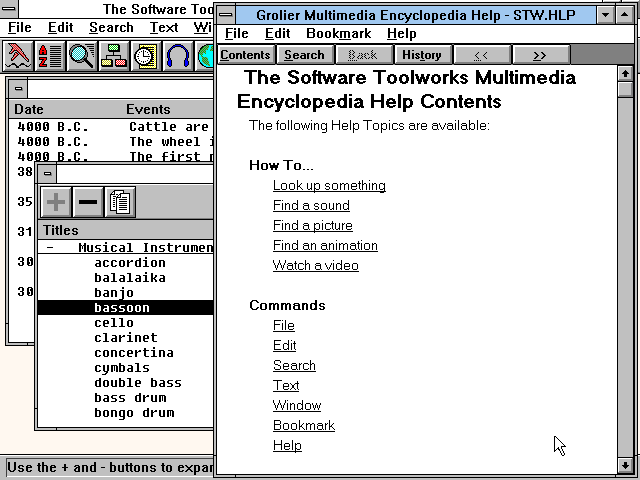The width and height of the screenshot is (640, 480).
Task: Select the 'Cattle are' timeline row
Action: click(111, 127)
